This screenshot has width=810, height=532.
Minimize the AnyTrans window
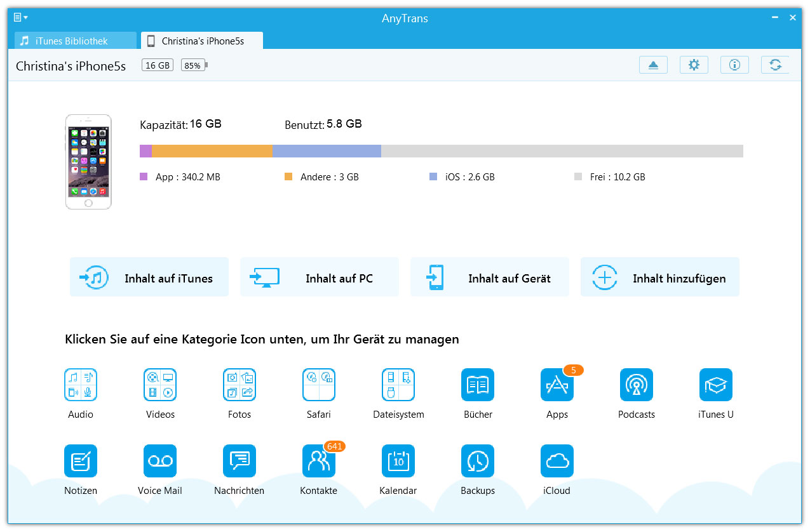pos(774,18)
